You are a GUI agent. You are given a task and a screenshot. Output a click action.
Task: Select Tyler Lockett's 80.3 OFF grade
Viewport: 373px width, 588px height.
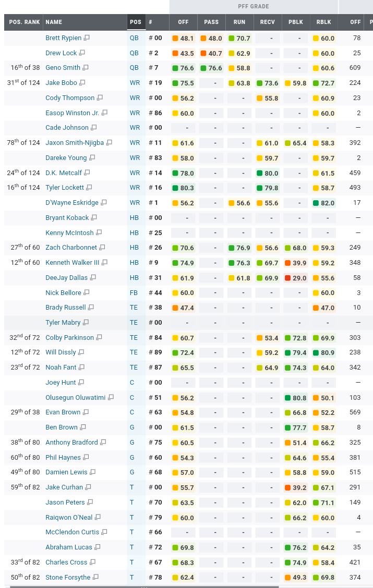(184, 188)
